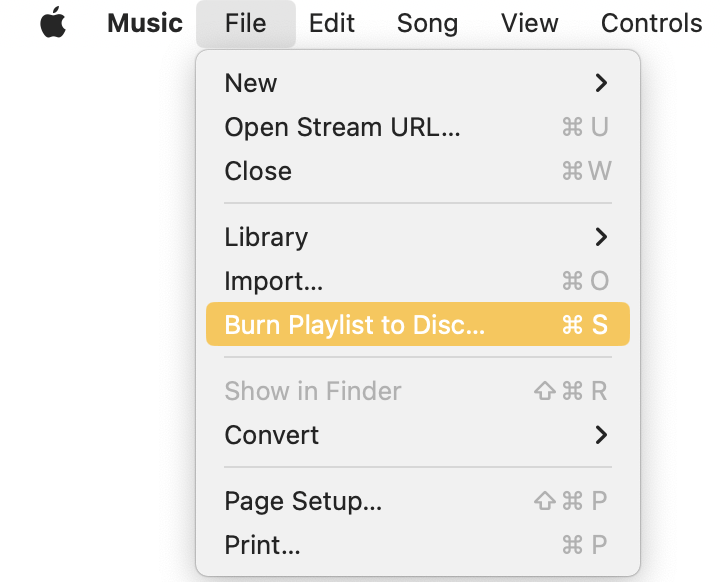This screenshot has width=720, height=582.
Task: Click the Library submenu chevron arrow
Action: (601, 237)
